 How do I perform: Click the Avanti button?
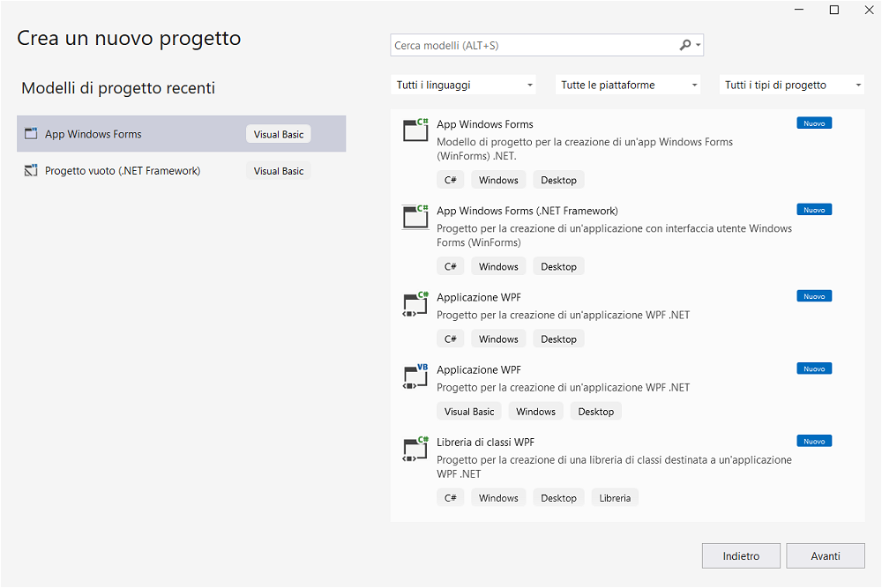tap(826, 556)
